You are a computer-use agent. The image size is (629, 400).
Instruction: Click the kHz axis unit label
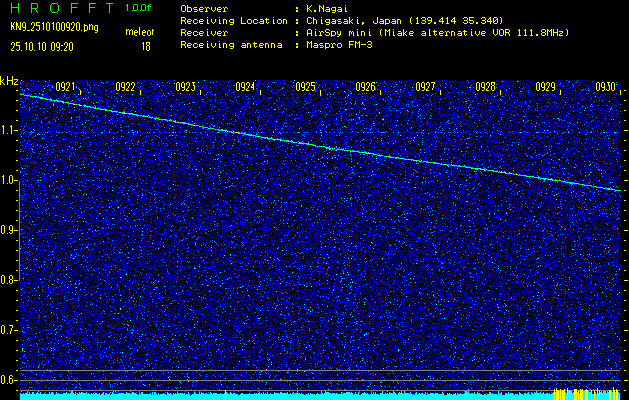[x=9, y=80]
